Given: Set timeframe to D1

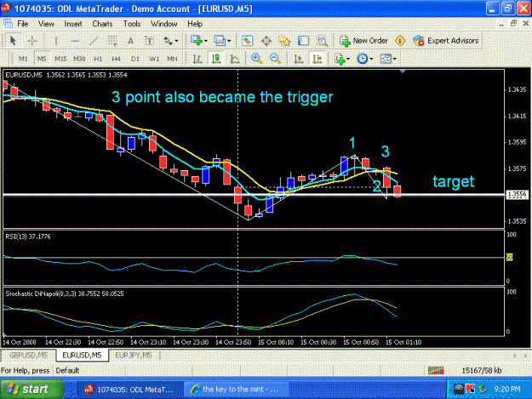Looking at the screenshot, I should 135,59.
